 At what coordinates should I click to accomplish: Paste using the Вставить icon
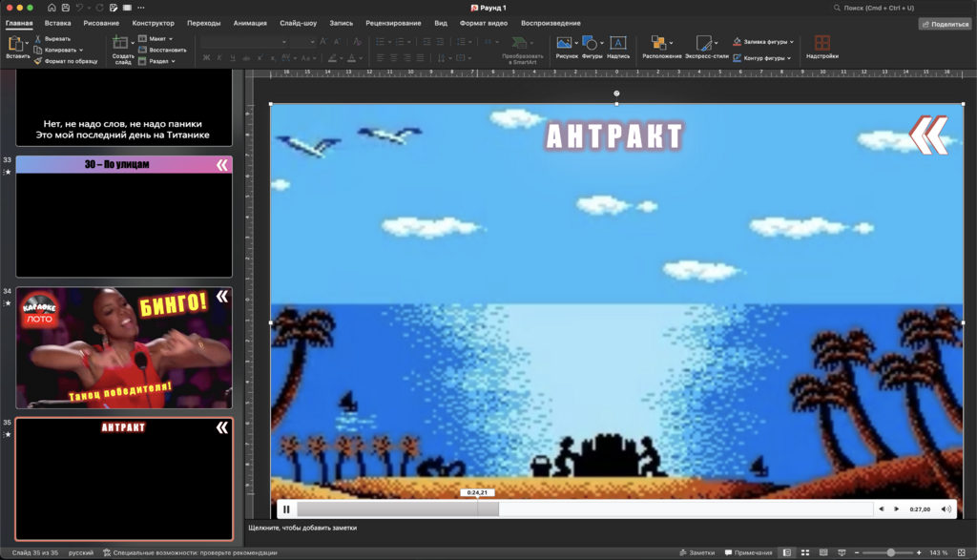[15, 44]
